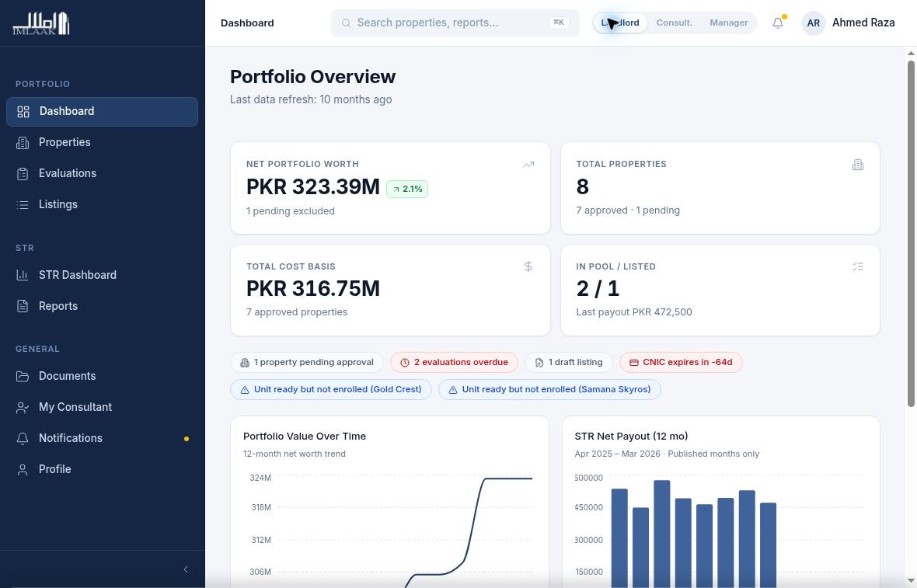This screenshot has height=588, width=917.
Task: Click the 2.1% growth badge
Action: (x=407, y=190)
